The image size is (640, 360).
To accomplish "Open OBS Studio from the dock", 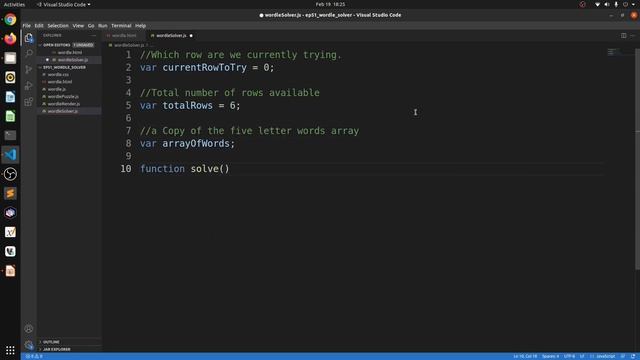I will point(10,174).
